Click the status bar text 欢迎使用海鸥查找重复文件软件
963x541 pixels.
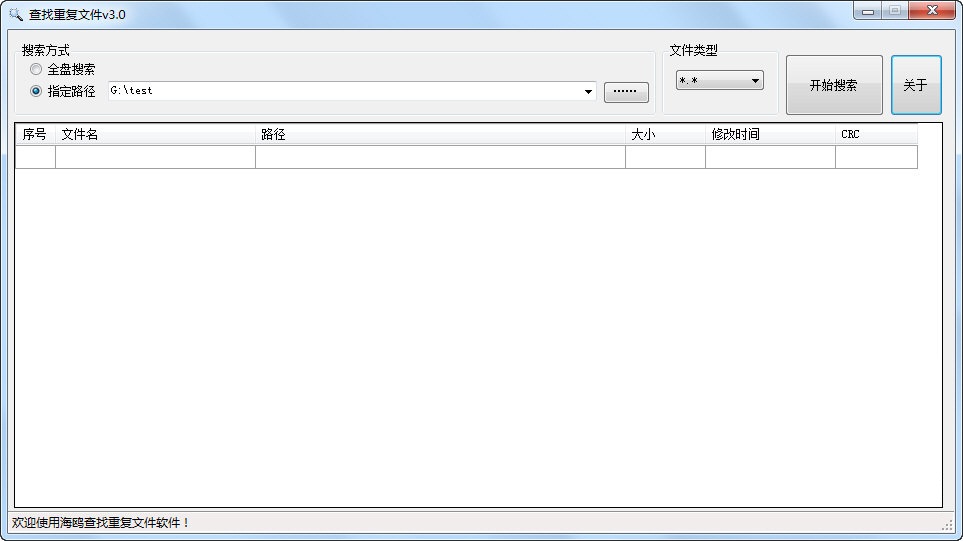pos(101,523)
